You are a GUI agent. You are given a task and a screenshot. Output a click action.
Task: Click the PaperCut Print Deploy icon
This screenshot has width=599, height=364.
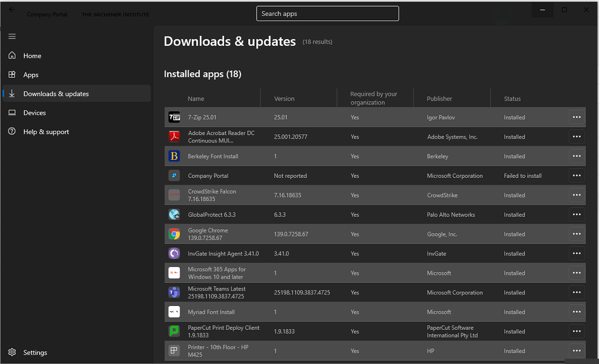(174, 331)
